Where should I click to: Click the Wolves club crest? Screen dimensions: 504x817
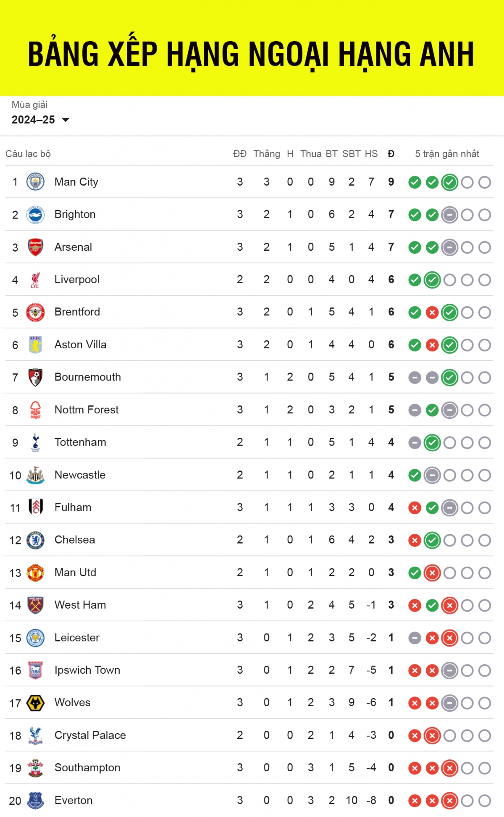point(35,703)
